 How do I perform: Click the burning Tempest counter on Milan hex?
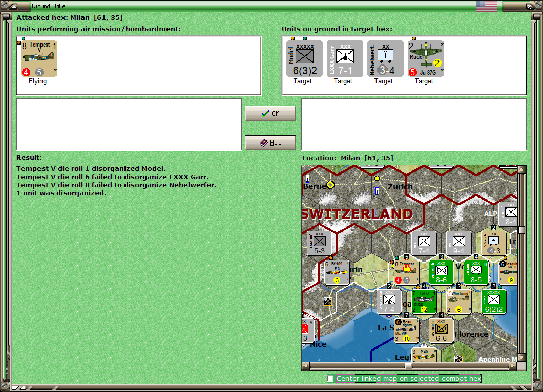[x=407, y=272]
